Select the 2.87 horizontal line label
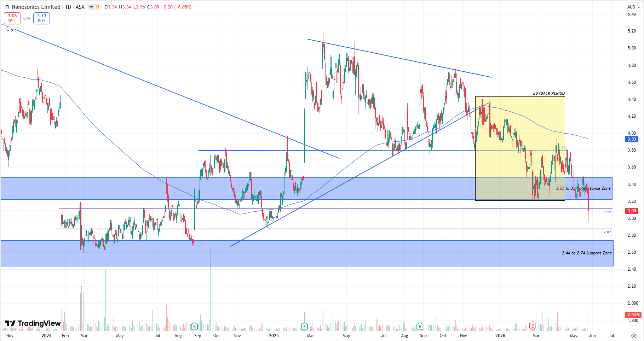This screenshot has height=341, width=644. (607, 232)
